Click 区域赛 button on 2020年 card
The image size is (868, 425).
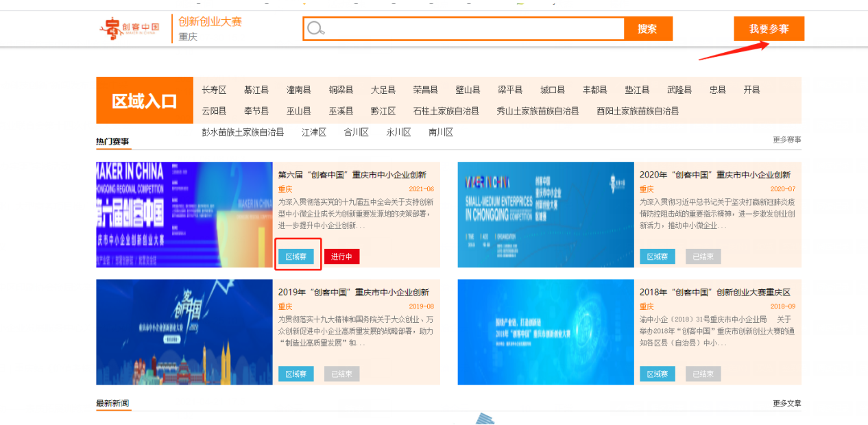point(658,256)
